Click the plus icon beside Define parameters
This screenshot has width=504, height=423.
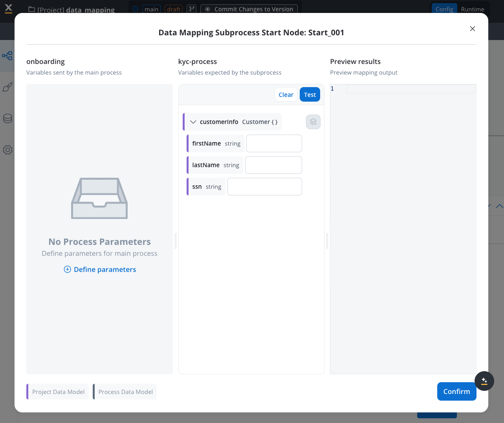tap(68, 270)
